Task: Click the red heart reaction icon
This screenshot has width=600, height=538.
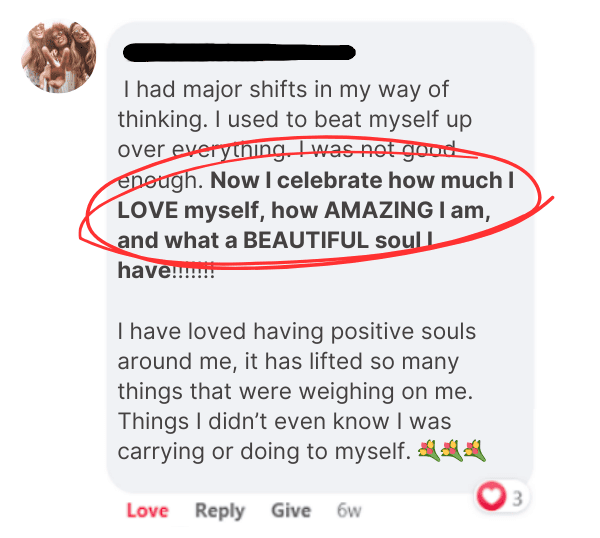Action: (x=493, y=496)
